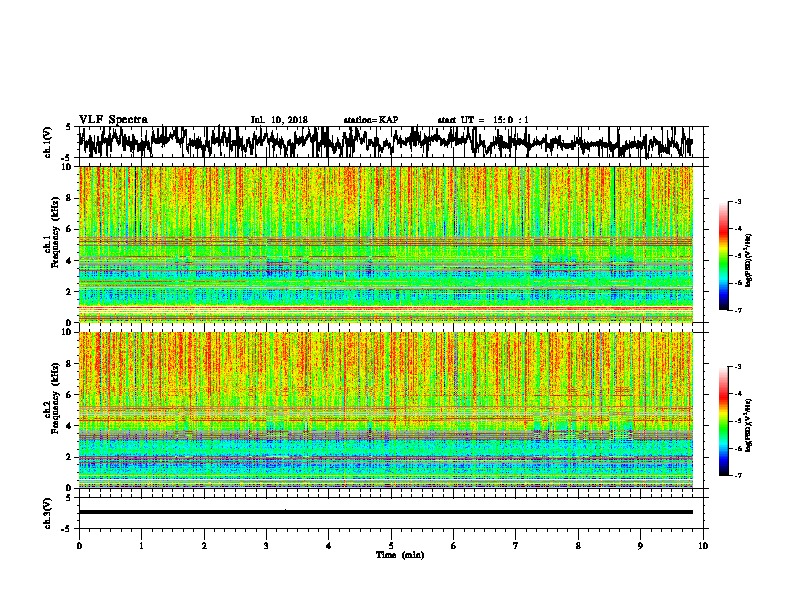Select the "start UT = 15:0 :1" text
The image size is (792, 612).
pyautogui.click(x=483, y=120)
